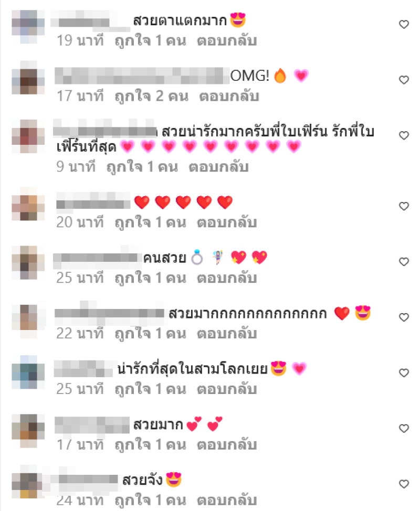Open profile picture of the สวยตาแตกมาก commenter

click(x=28, y=27)
